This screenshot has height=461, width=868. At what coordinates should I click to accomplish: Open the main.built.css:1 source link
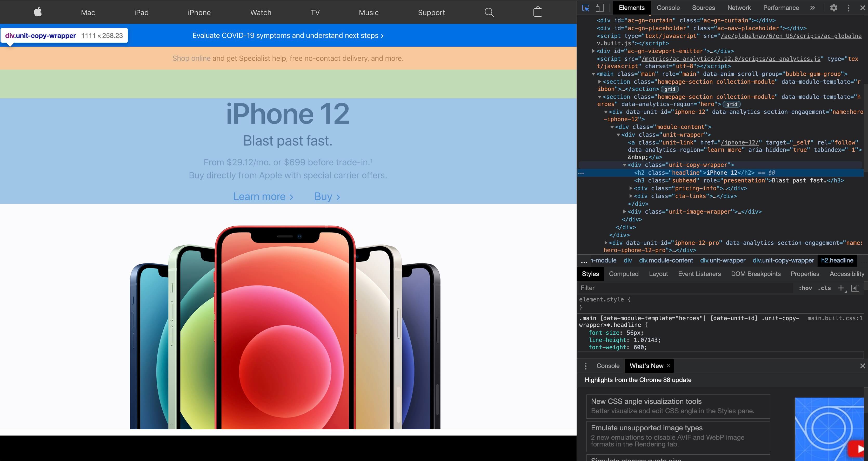[835, 318]
